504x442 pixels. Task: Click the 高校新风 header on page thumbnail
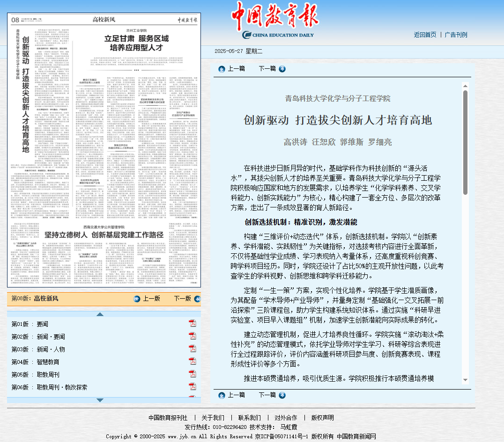point(104,20)
